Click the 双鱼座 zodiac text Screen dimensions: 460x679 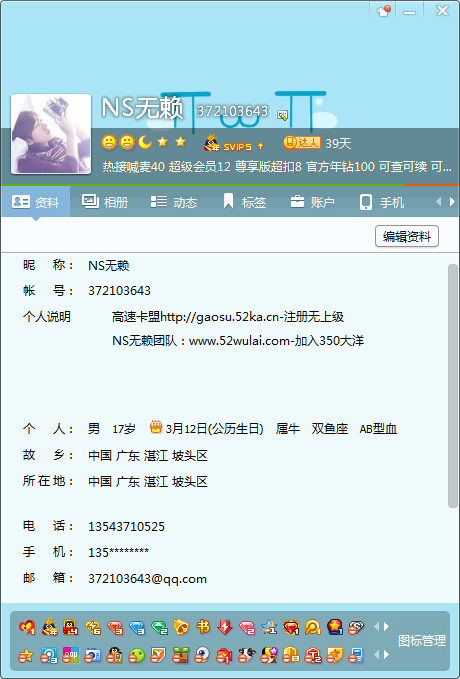330,429
